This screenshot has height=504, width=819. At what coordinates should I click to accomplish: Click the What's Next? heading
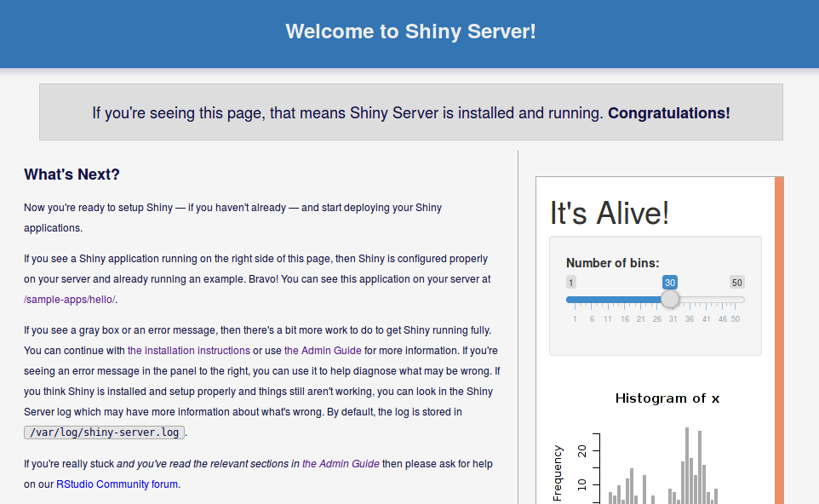(x=72, y=175)
